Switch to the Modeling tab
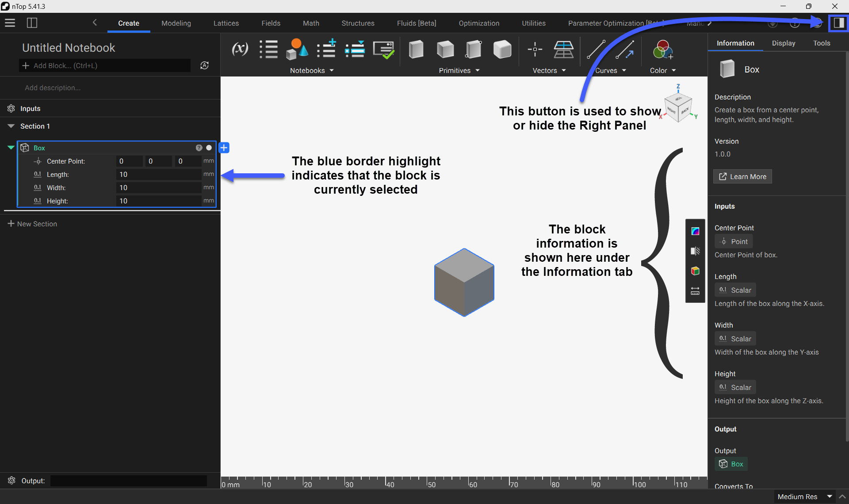Screen dimensions: 849x504 tap(176, 23)
